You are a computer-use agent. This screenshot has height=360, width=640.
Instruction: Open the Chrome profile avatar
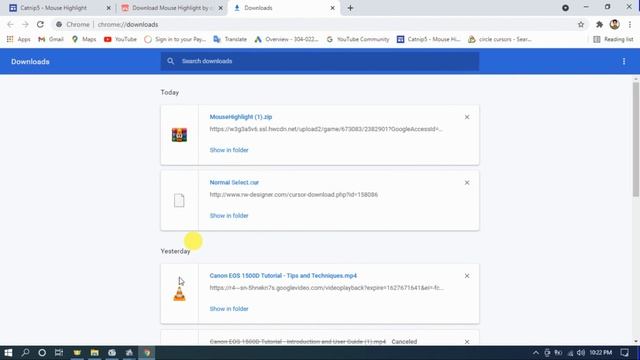614,24
